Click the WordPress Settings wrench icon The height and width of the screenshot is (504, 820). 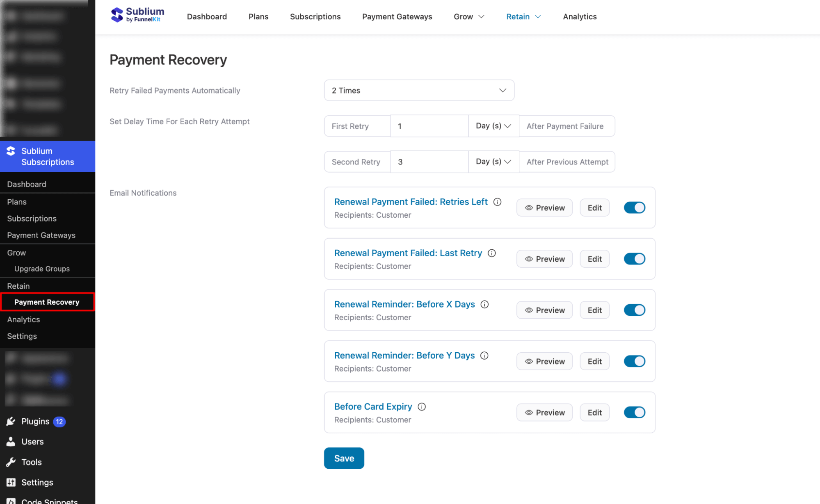pos(11,482)
